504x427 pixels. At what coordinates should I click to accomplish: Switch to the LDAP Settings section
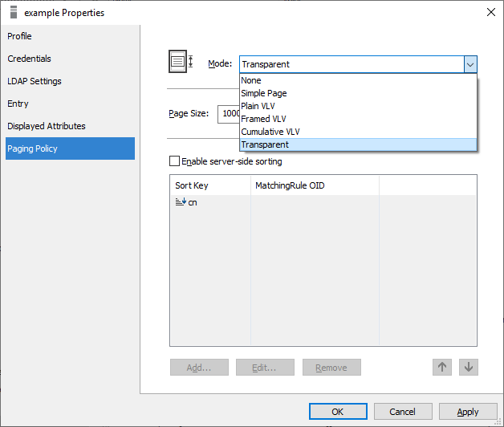[x=35, y=81]
